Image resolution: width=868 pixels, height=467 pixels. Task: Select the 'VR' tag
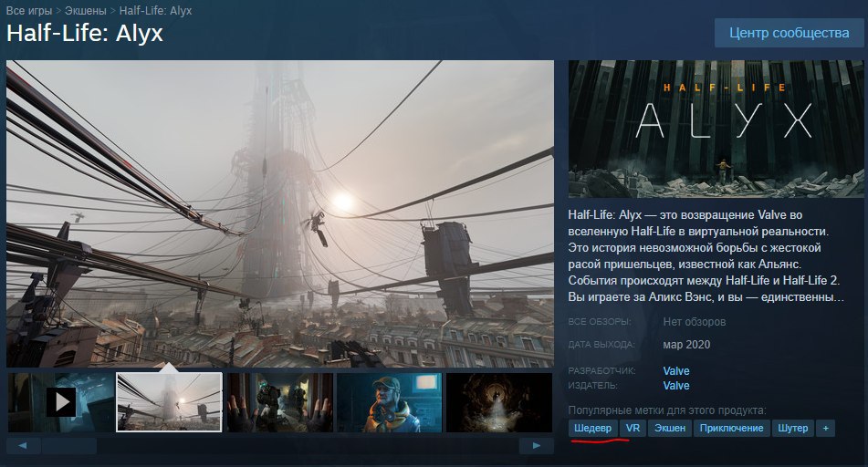point(633,428)
